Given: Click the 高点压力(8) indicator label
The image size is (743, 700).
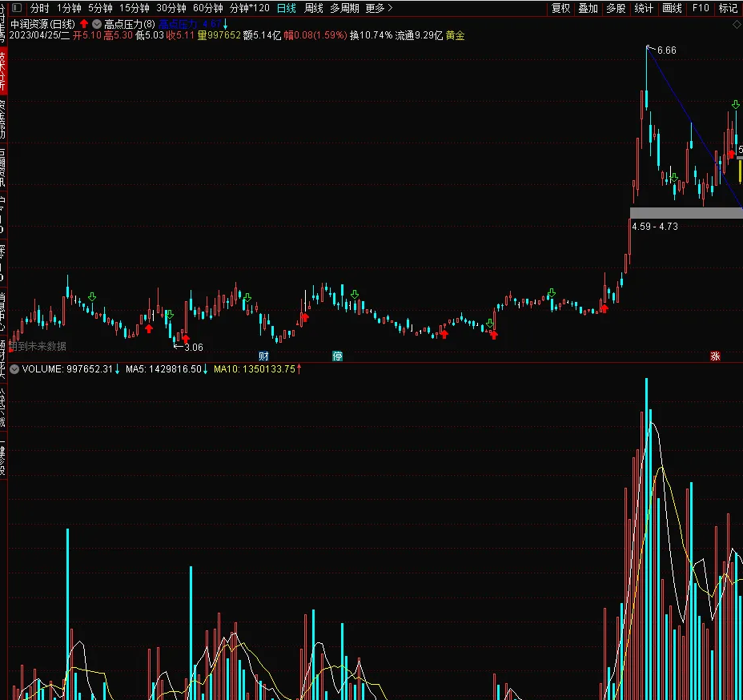Looking at the screenshot, I should click(x=130, y=24).
